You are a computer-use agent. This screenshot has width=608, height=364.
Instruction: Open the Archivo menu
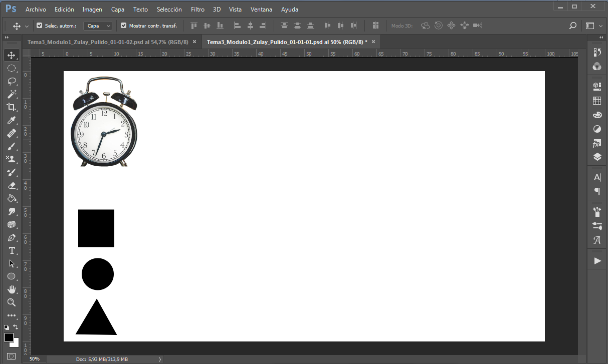pyautogui.click(x=36, y=10)
